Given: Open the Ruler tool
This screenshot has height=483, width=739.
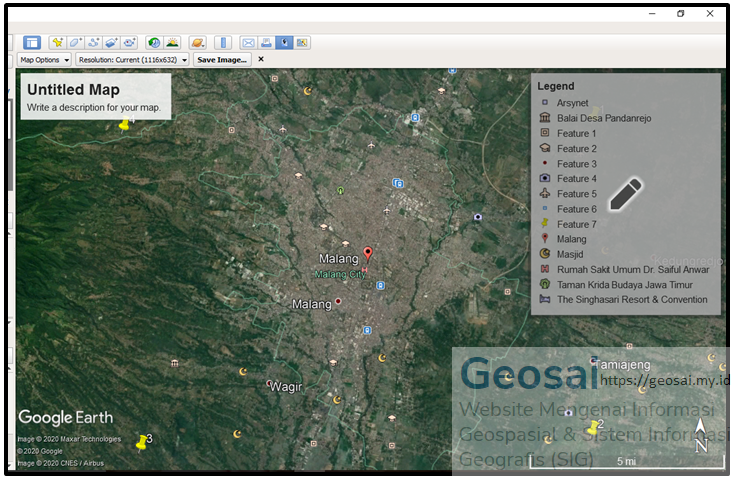Looking at the screenshot, I should tap(223, 43).
